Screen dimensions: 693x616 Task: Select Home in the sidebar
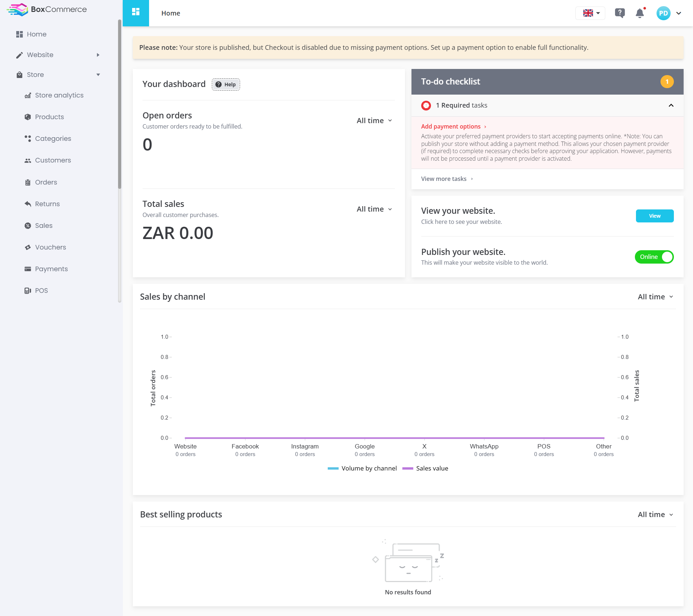point(36,34)
